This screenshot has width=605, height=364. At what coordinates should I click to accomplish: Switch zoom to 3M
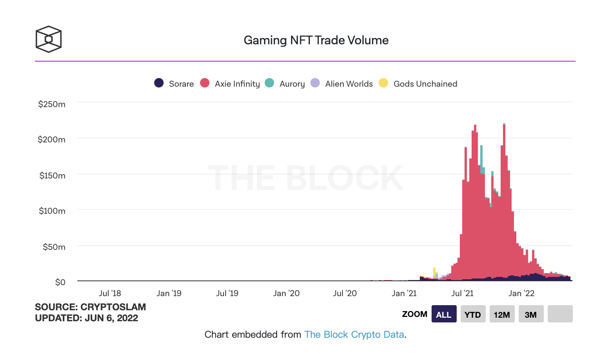coord(531,314)
